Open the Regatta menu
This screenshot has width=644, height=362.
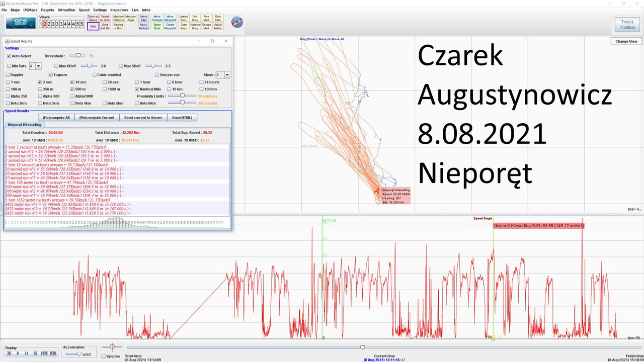click(48, 10)
